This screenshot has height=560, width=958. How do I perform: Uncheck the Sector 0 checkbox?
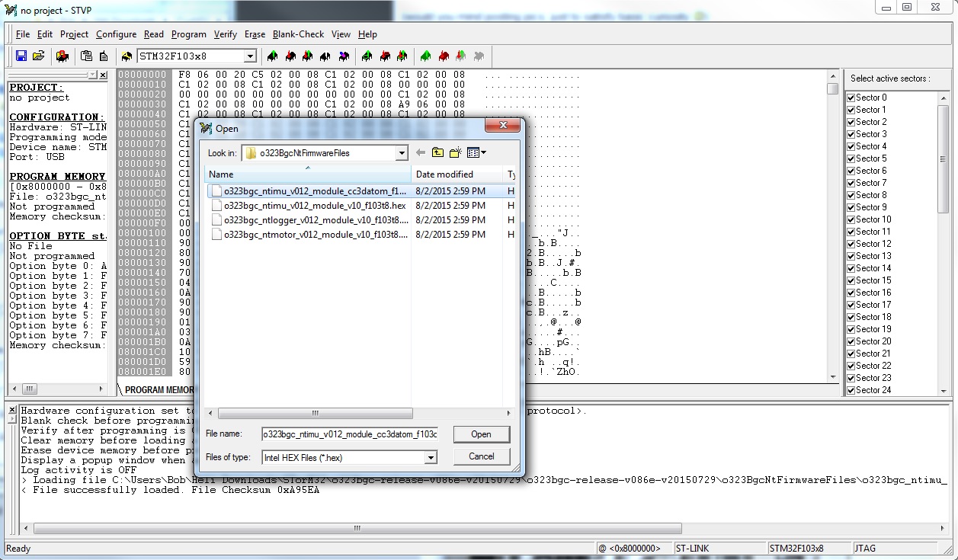(x=851, y=98)
